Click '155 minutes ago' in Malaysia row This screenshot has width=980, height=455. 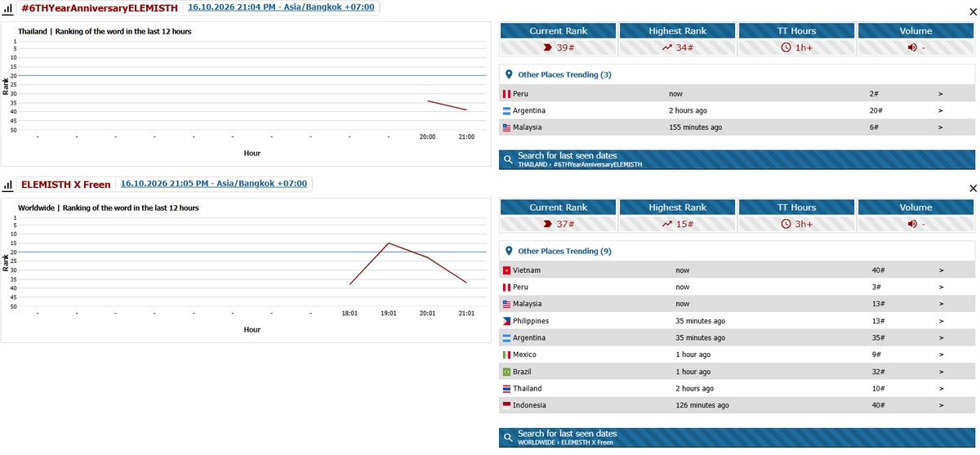[695, 127]
